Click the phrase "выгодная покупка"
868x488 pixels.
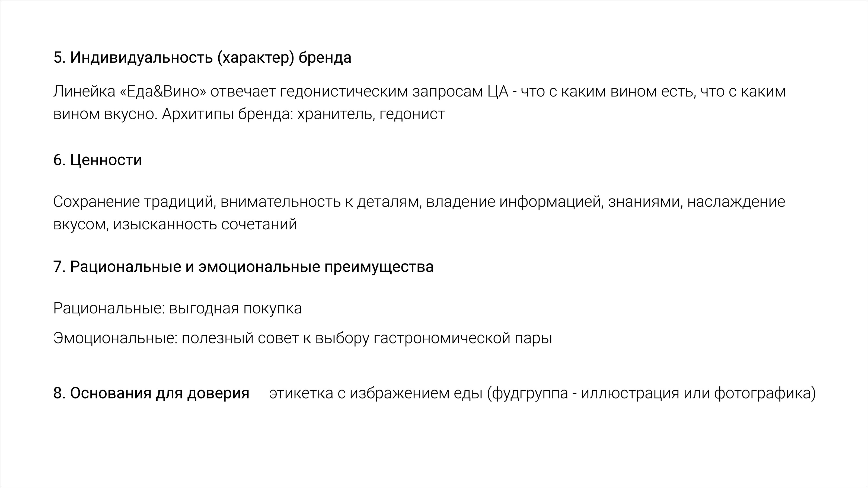pos(235,309)
